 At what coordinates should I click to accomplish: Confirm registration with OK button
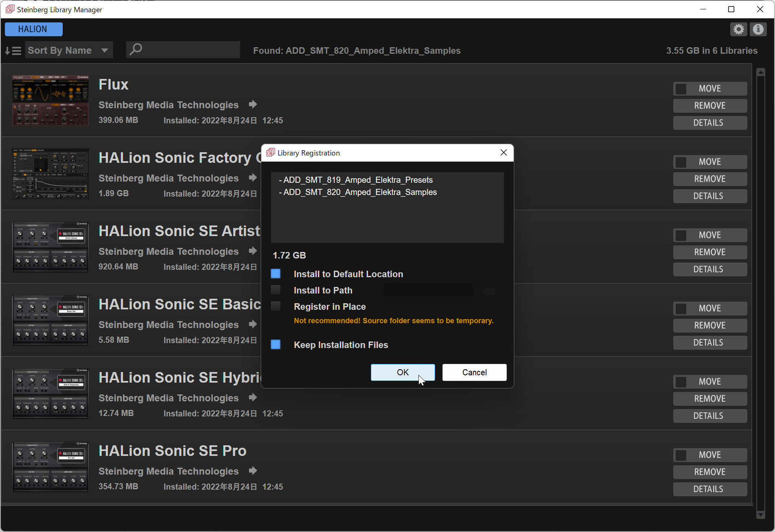(x=403, y=372)
